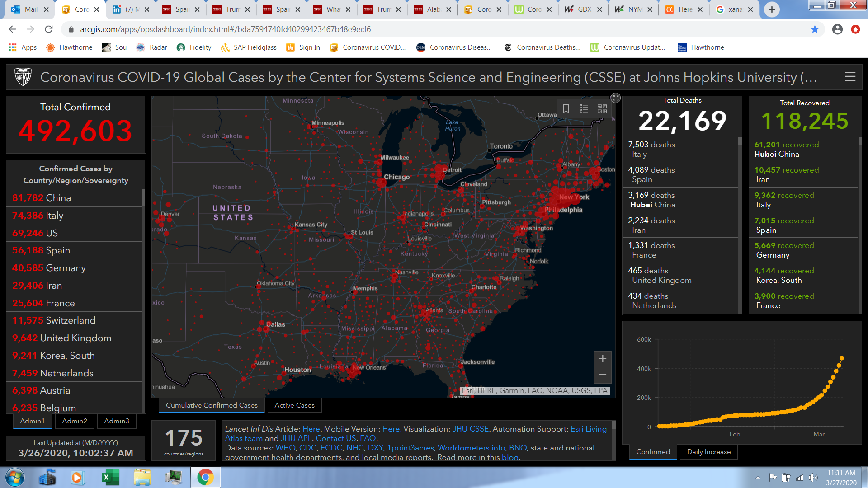Image resolution: width=868 pixels, height=488 pixels.
Task: Click the red extension icon in Chrome toolbar
Action: pos(855,29)
